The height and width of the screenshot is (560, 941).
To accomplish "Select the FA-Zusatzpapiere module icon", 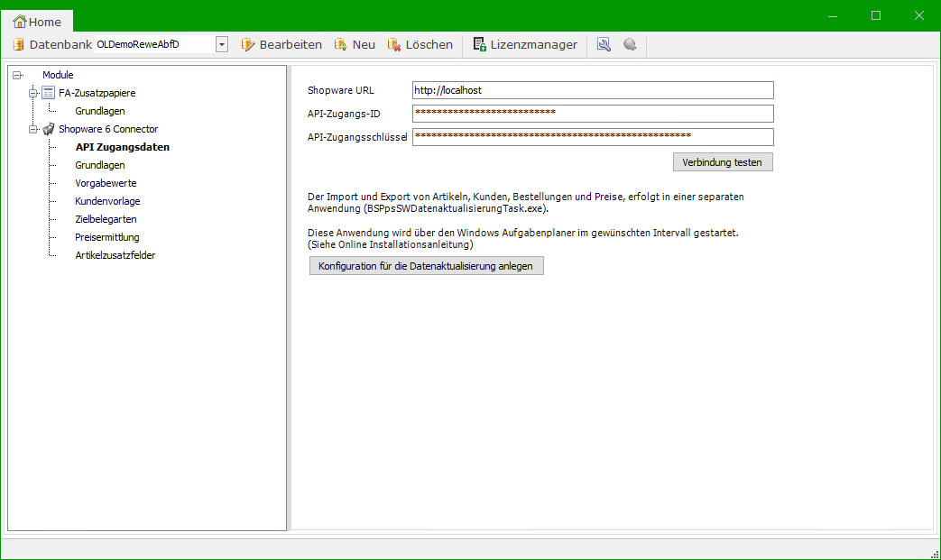I will point(49,93).
